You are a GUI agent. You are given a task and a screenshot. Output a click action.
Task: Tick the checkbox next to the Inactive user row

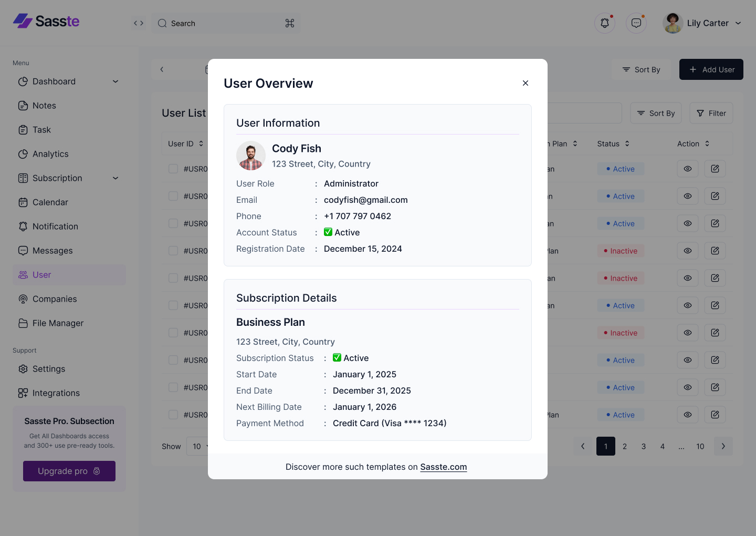173,251
